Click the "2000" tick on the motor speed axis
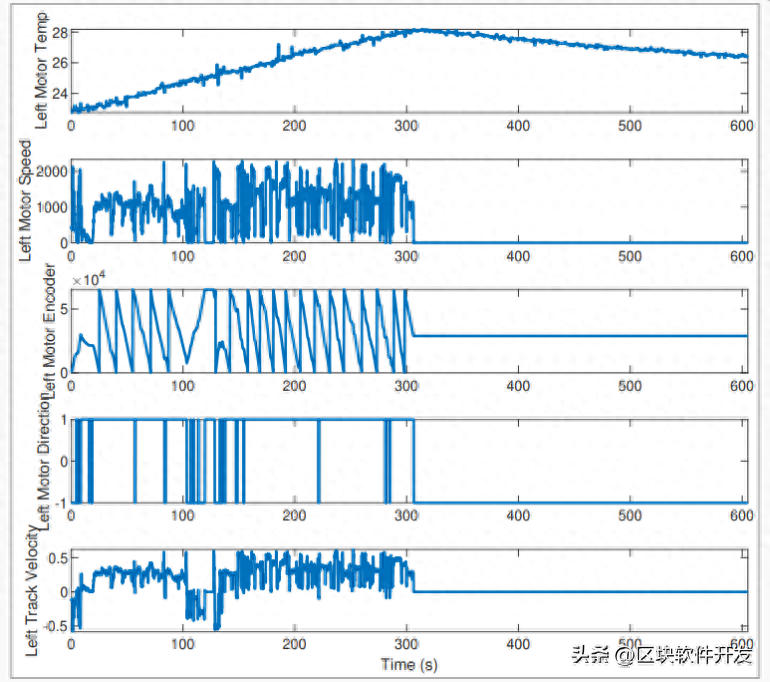Screen dimensions: 770x682 53,171
